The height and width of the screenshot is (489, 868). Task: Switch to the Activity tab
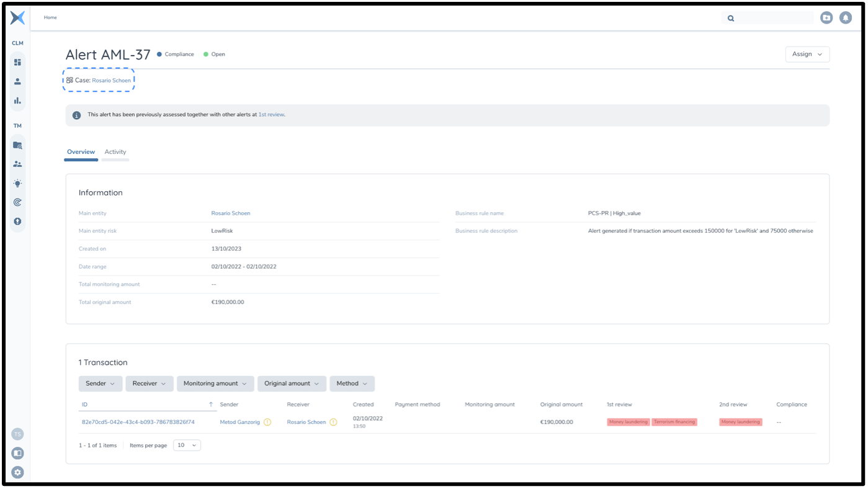pyautogui.click(x=115, y=152)
